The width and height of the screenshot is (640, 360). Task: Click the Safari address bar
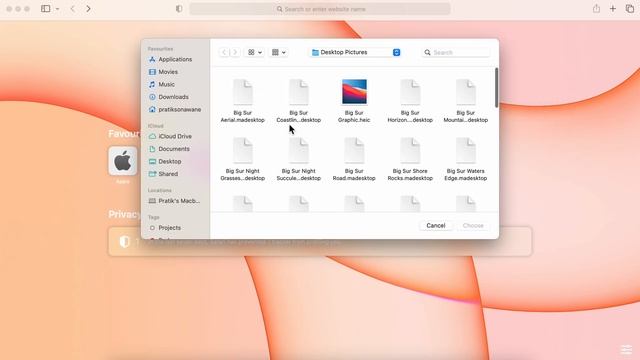(x=320, y=9)
